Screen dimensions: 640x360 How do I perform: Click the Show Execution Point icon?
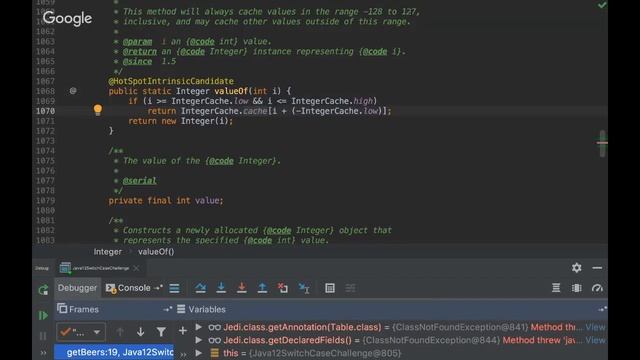[174, 288]
